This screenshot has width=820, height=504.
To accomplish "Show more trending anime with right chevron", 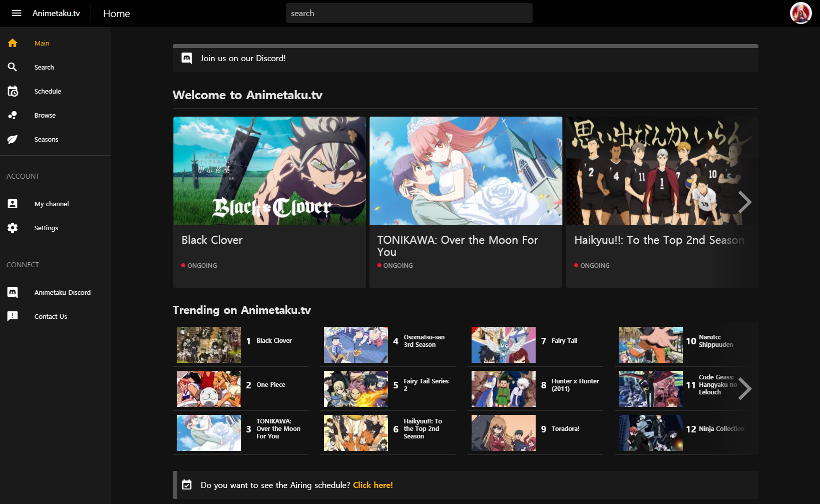I will click(744, 388).
